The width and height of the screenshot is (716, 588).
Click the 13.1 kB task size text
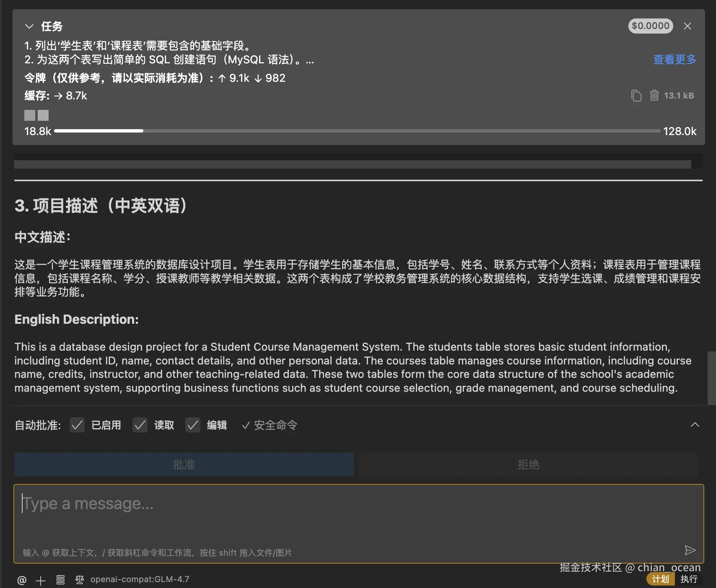[x=679, y=96]
